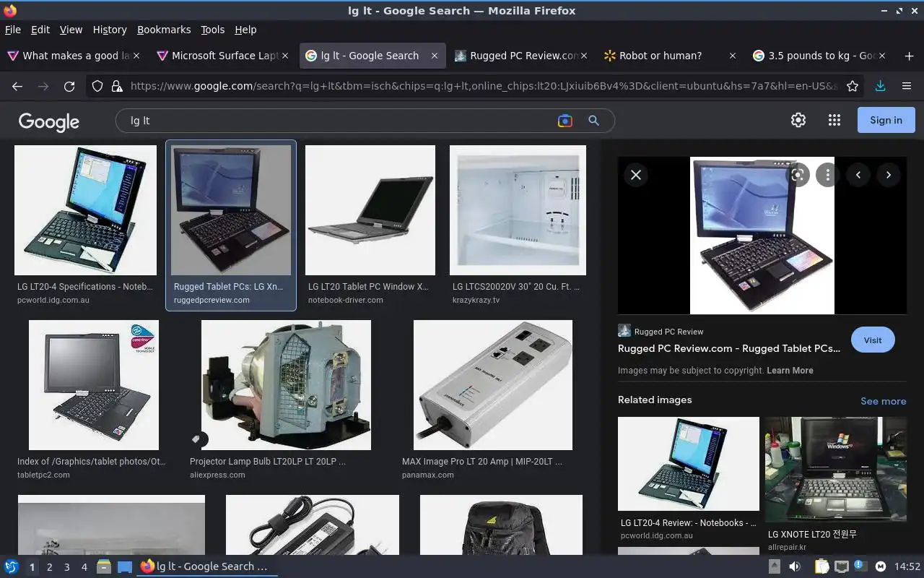Click See more related images
Image resolution: width=924 pixels, height=578 pixels.
883,401
